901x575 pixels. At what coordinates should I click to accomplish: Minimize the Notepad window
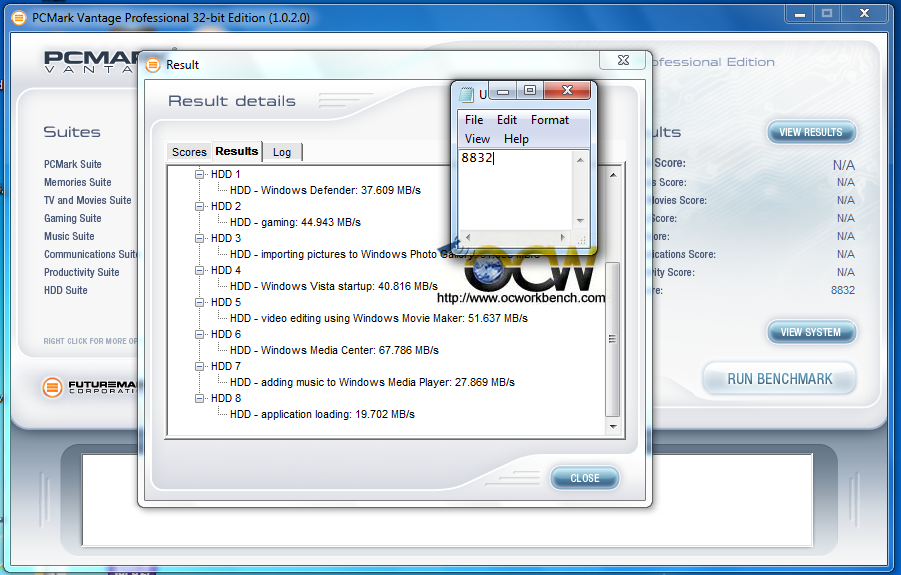503,91
